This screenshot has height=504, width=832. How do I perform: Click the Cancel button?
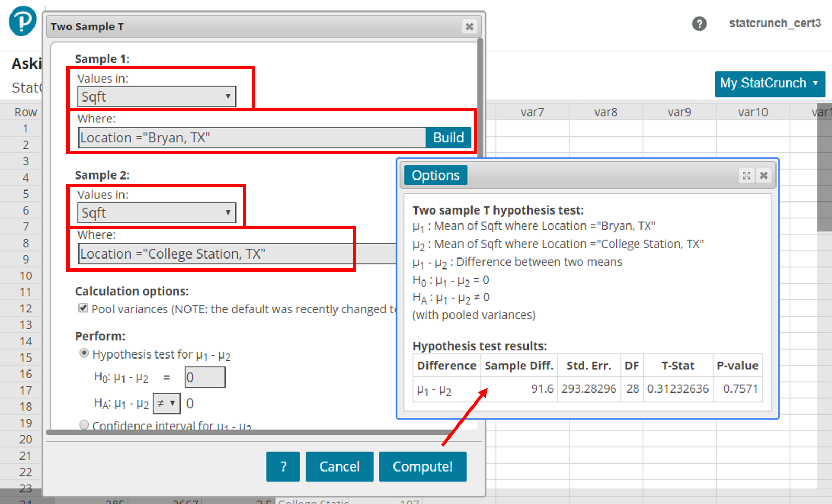340,466
